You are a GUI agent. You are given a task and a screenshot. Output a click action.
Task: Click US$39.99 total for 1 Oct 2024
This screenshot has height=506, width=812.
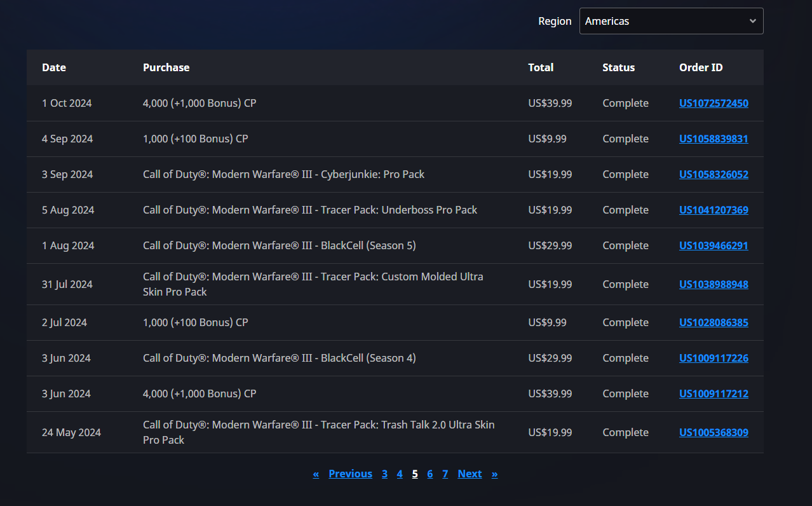(550, 103)
